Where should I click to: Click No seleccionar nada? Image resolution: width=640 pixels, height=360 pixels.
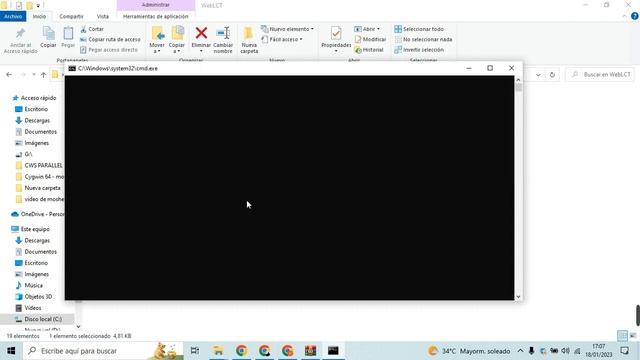423,40
